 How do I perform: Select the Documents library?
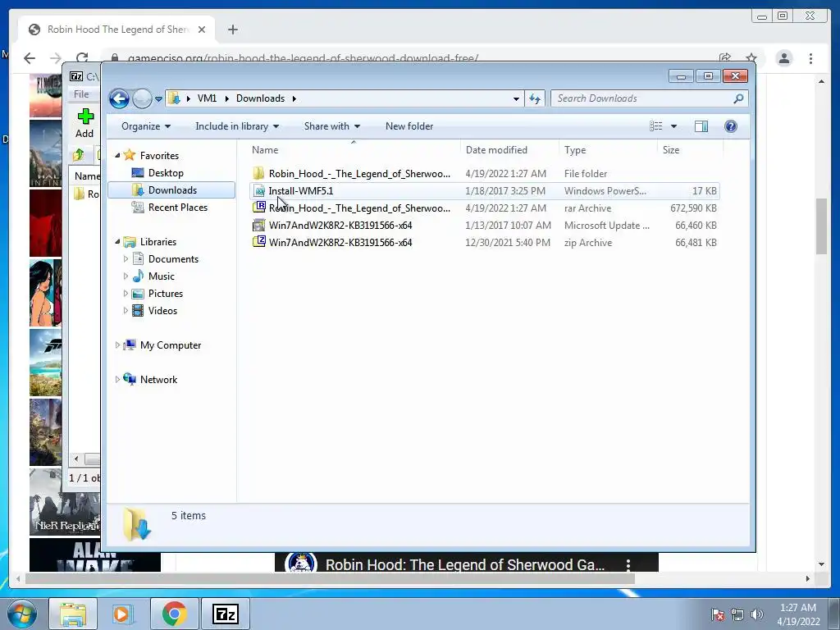click(x=173, y=259)
